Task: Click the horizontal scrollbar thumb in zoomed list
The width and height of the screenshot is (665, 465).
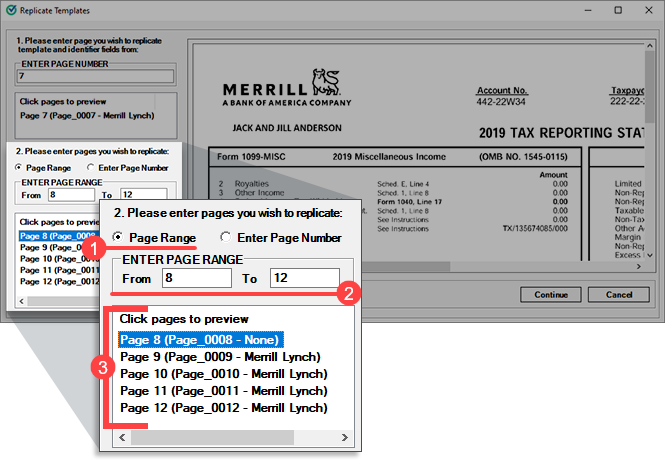Action: pos(212,437)
